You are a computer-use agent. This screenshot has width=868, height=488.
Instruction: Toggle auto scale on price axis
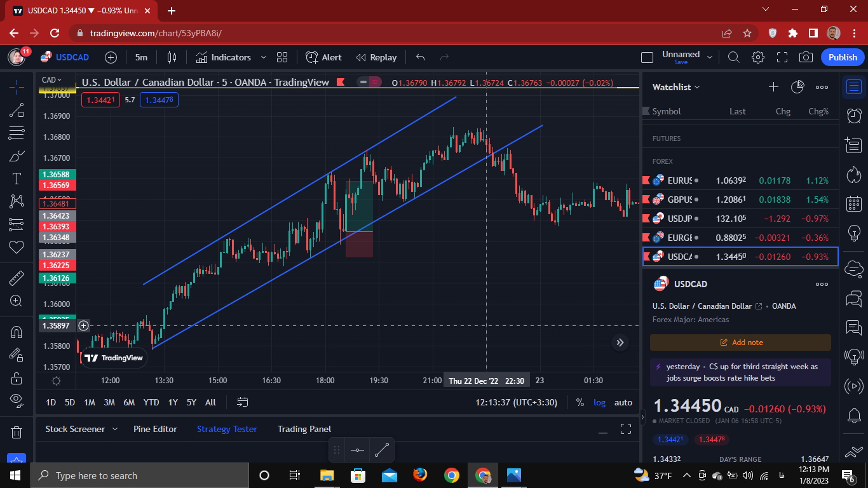[623, 402]
